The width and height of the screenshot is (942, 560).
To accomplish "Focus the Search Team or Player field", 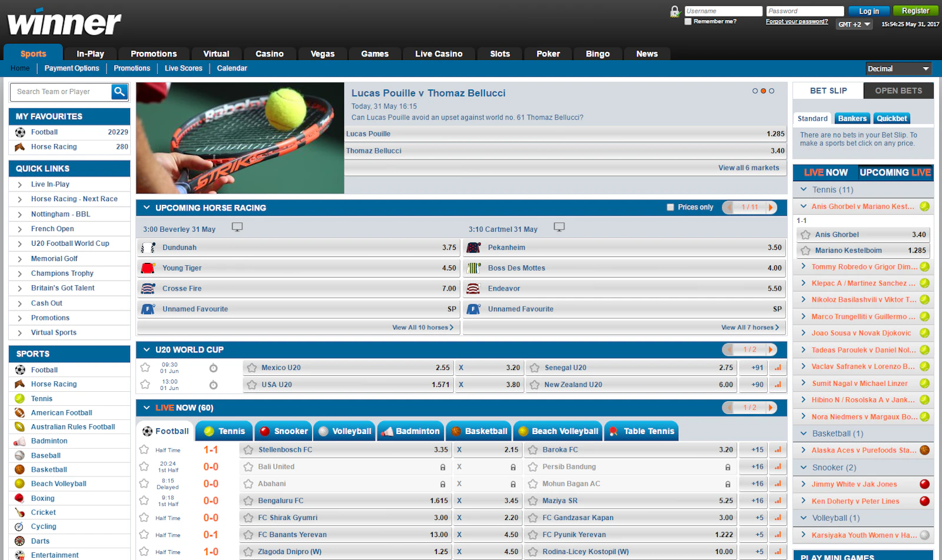I will [61, 92].
